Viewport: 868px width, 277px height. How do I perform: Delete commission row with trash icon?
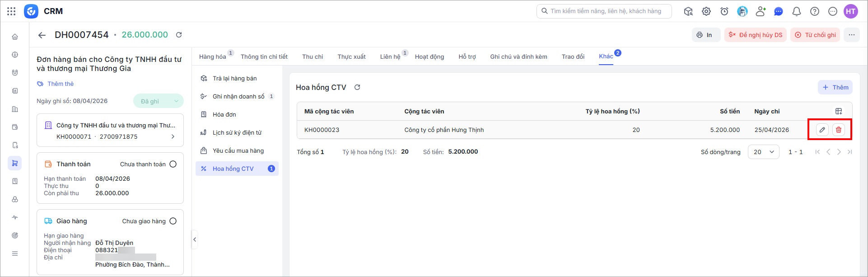coord(839,130)
